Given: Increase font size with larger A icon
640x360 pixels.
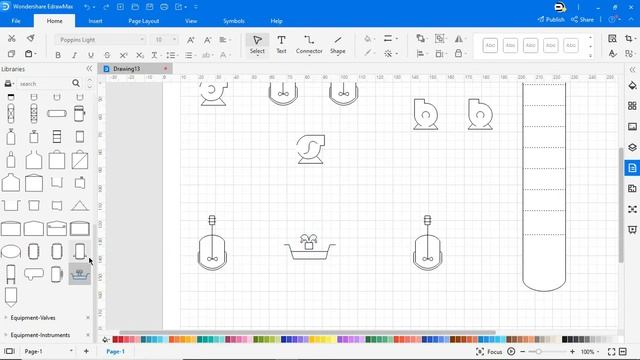Looking at the screenshot, I should (191, 40).
